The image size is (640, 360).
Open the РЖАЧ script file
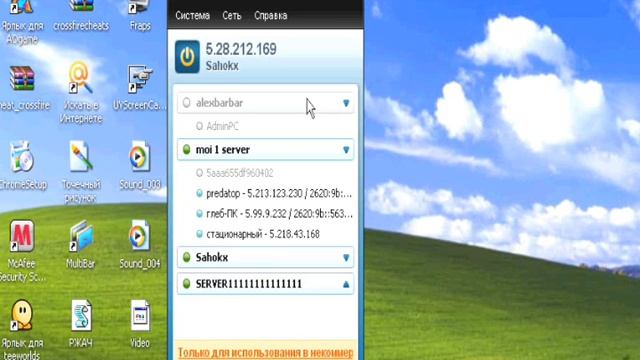[81, 324]
